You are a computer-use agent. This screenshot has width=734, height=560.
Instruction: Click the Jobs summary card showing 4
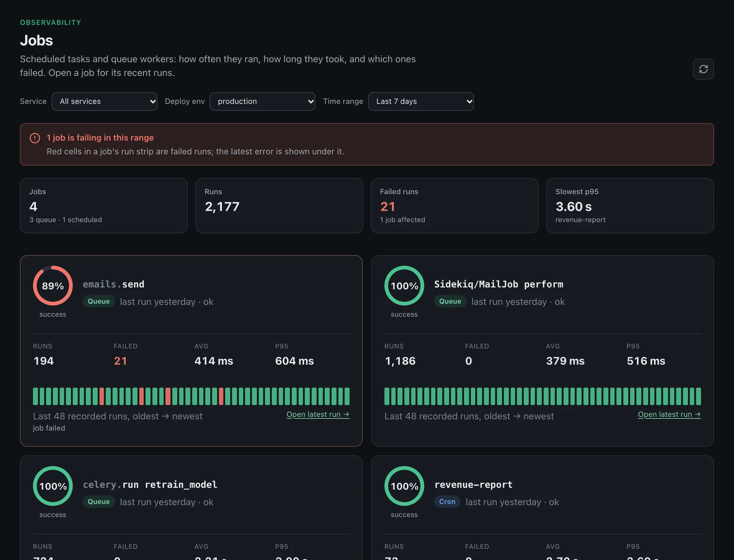click(x=104, y=206)
